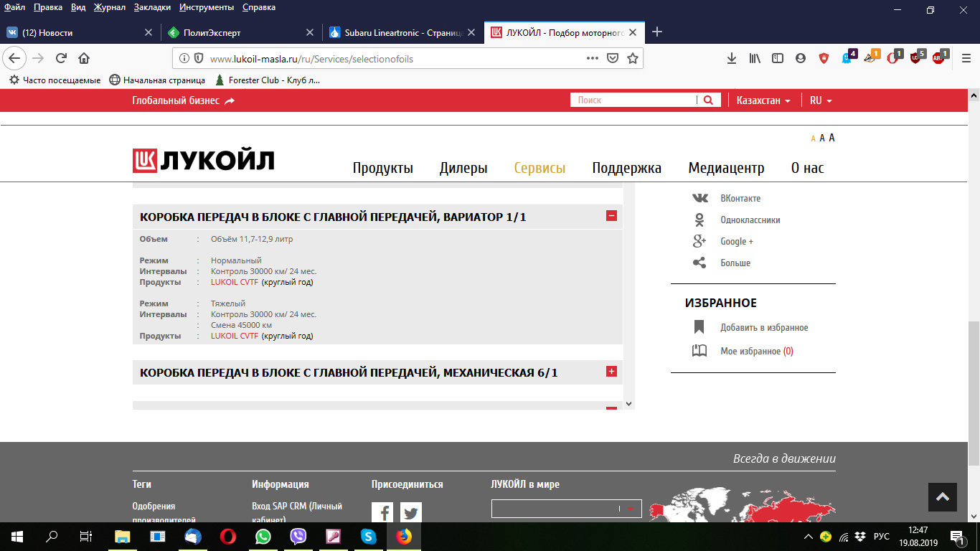Collapse the ВАРИАТОР 1/1 section minus button
Viewport: 980px width, 551px height.
click(x=611, y=215)
